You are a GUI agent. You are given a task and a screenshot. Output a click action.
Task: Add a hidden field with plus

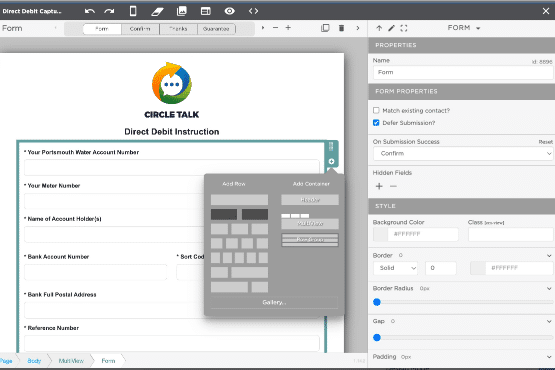379,186
